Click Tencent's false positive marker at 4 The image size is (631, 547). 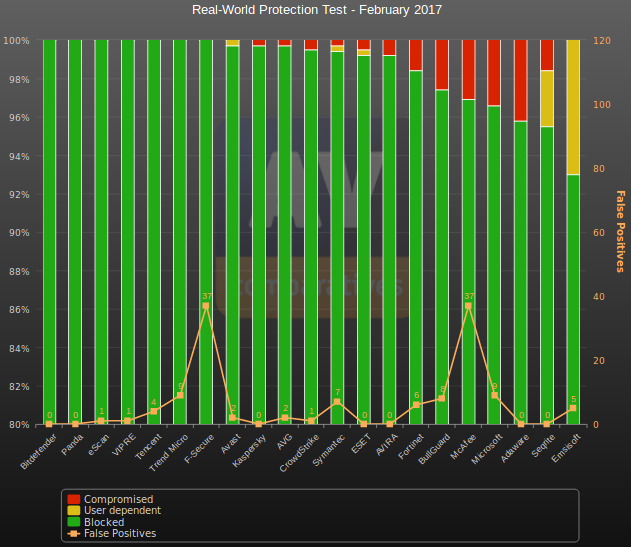pyautogui.click(x=154, y=411)
